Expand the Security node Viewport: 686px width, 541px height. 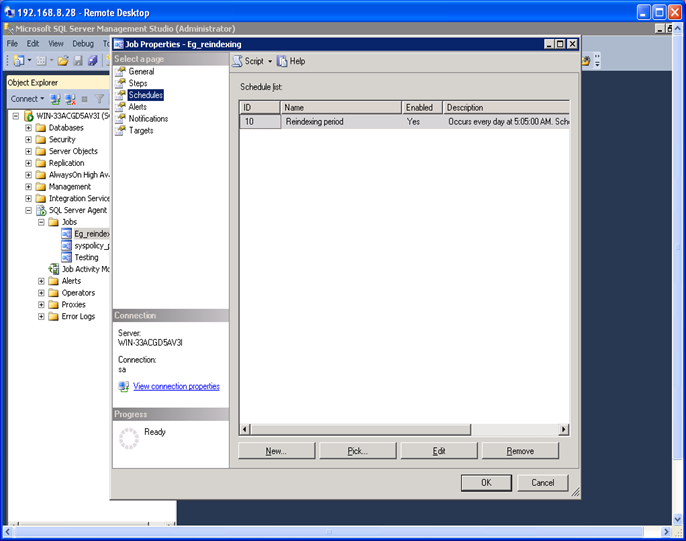[28, 140]
